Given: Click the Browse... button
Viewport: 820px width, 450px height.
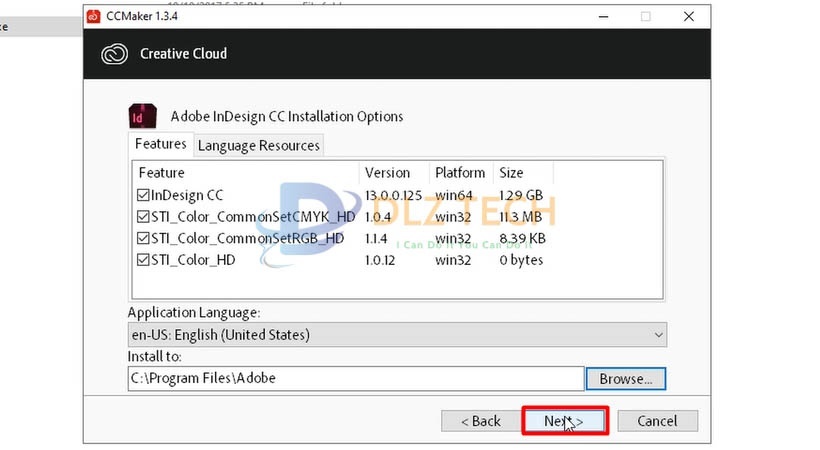Looking at the screenshot, I should click(x=625, y=379).
